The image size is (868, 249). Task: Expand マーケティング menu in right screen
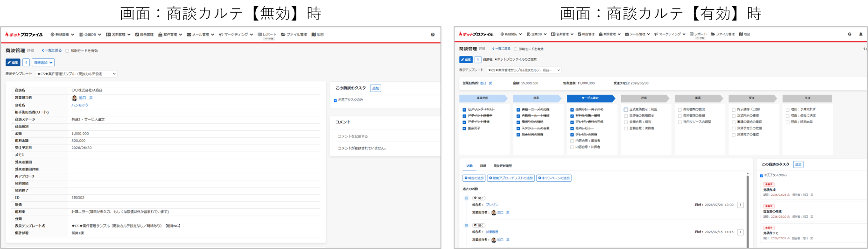click(670, 34)
